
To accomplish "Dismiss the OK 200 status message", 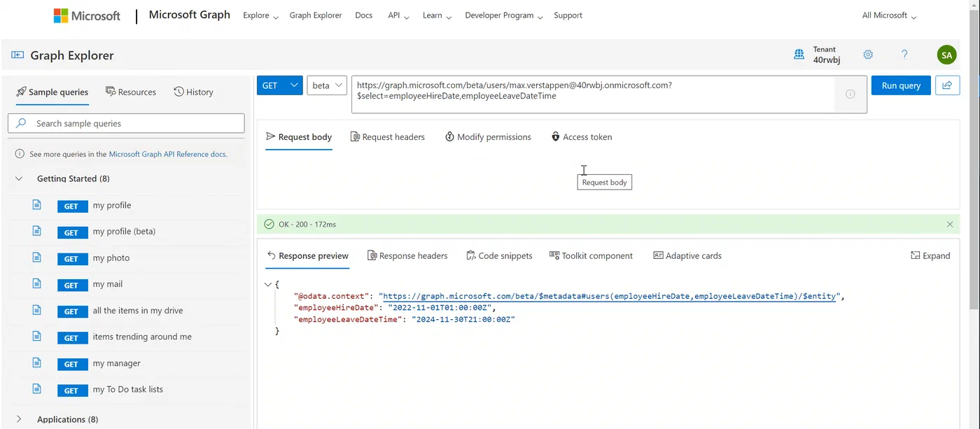I will pos(950,225).
